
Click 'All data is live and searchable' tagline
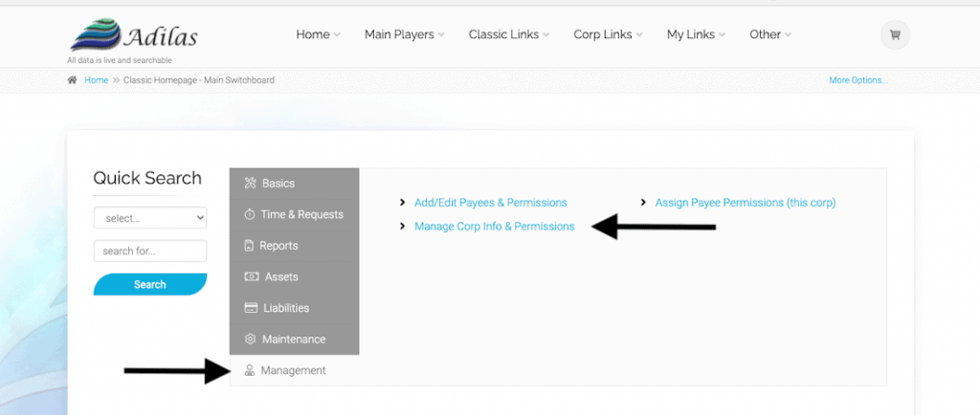[x=120, y=60]
